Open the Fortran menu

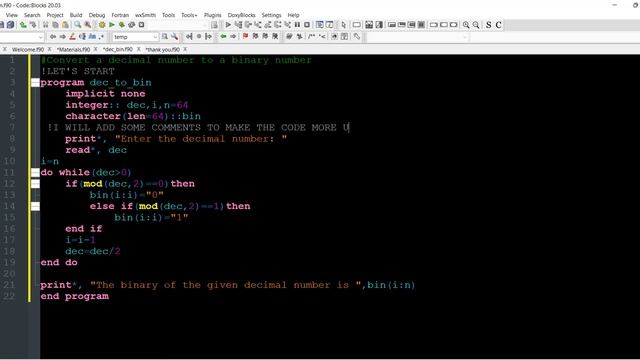pos(120,15)
